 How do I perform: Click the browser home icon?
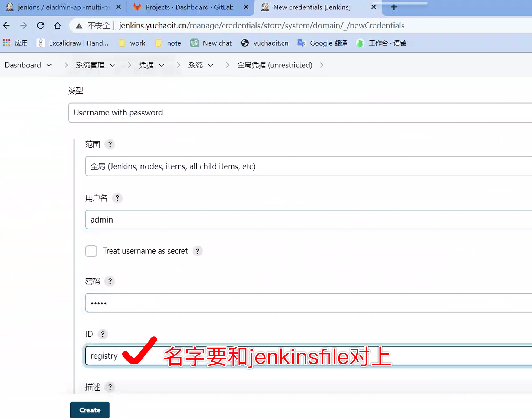tap(57, 25)
